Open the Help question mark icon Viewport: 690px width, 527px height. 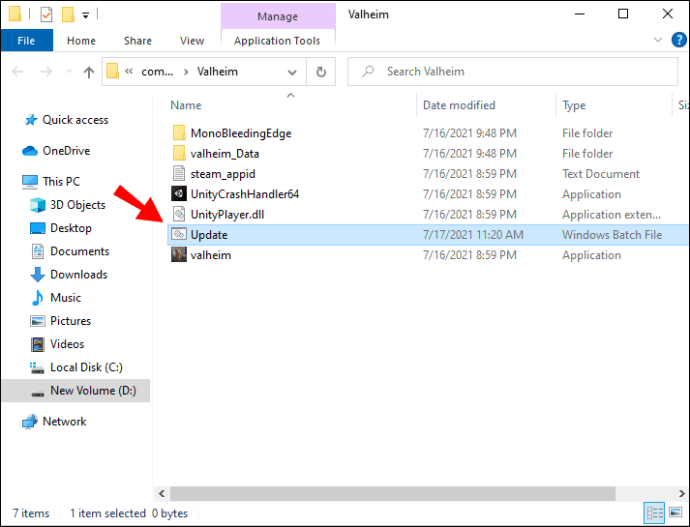(679, 40)
